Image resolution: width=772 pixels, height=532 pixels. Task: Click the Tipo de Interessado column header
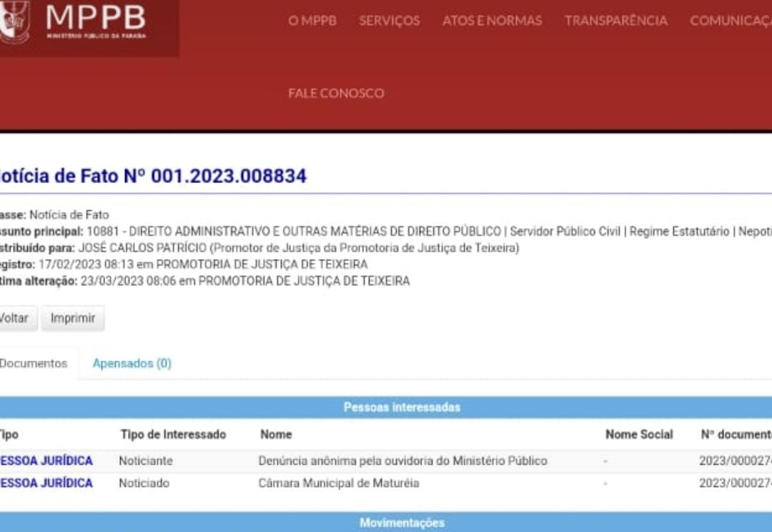pyautogui.click(x=173, y=434)
